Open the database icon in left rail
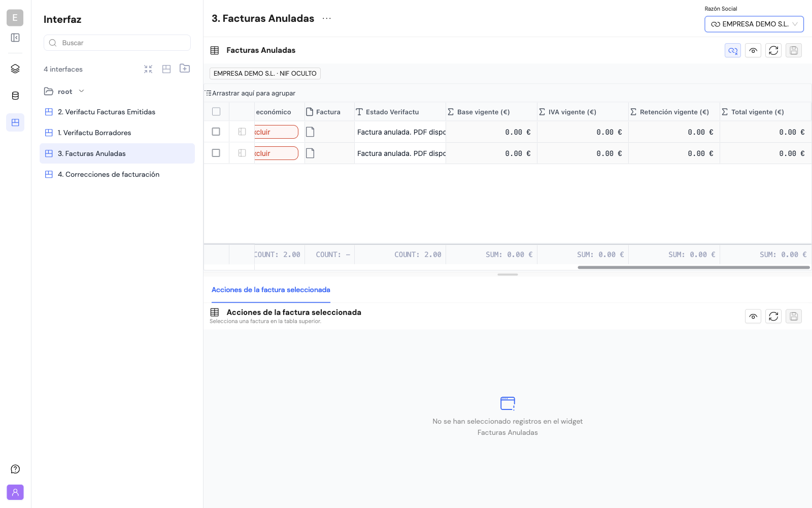 15,96
